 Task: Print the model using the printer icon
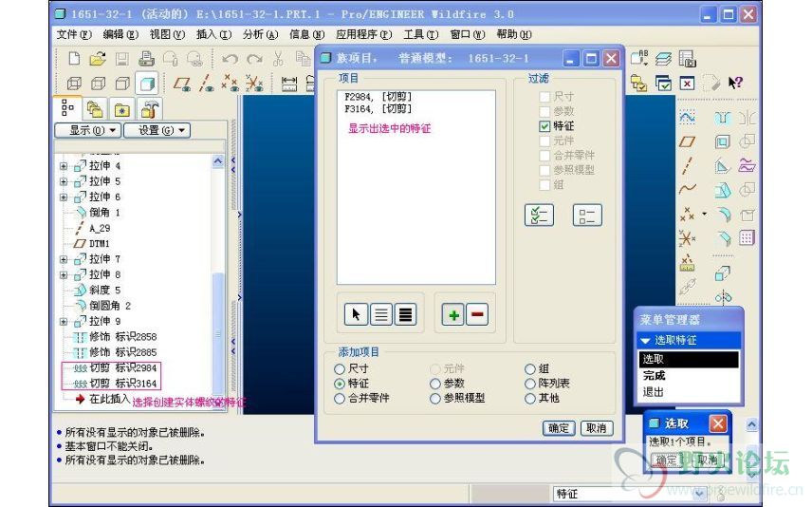[x=146, y=59]
